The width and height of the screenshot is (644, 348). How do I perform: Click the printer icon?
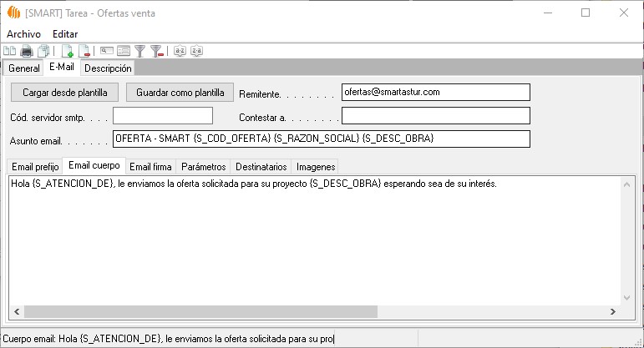(x=27, y=51)
